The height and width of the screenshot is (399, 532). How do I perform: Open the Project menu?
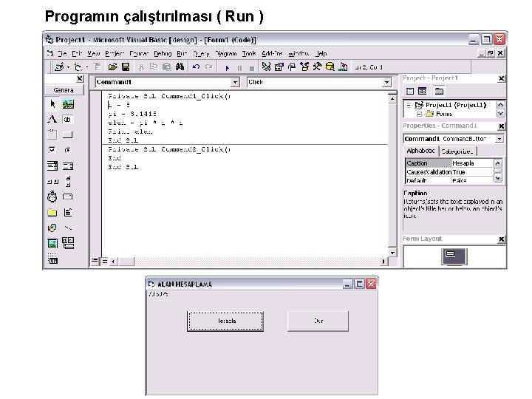[115, 54]
